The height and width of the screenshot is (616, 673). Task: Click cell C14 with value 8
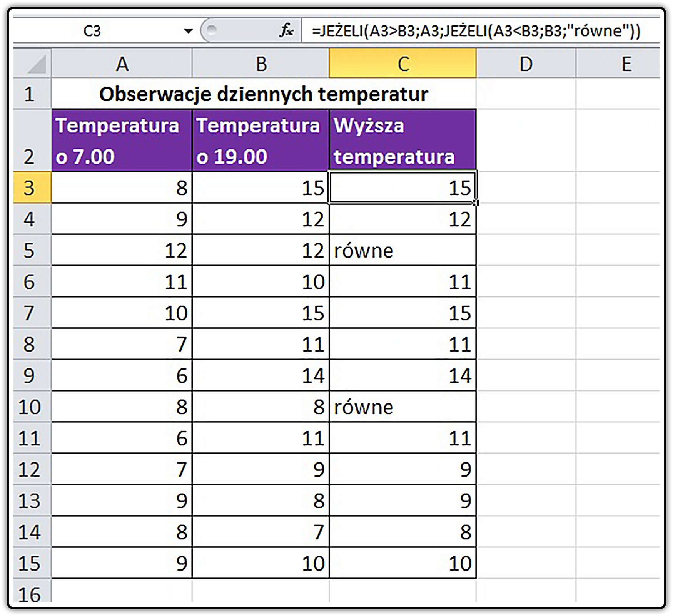(x=403, y=532)
